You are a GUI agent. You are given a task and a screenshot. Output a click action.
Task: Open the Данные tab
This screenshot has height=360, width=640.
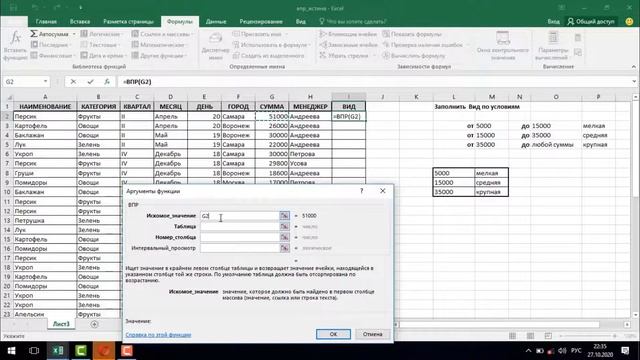[x=216, y=22]
